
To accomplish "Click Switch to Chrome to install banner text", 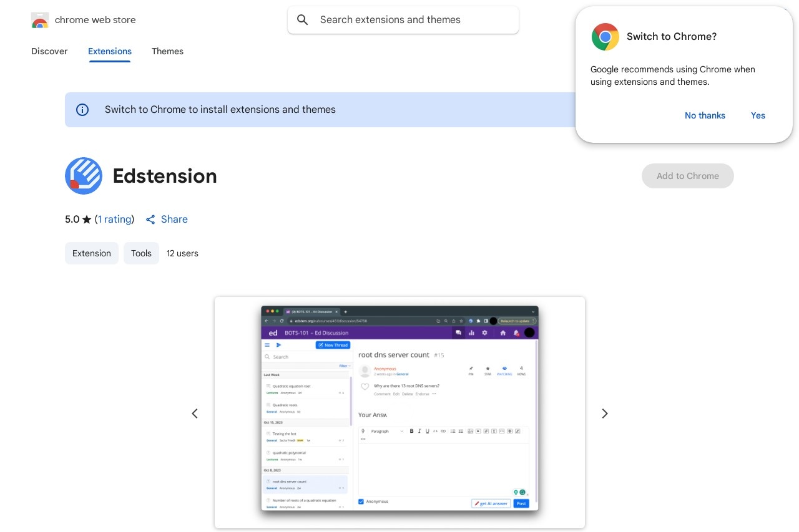I will pos(220,110).
